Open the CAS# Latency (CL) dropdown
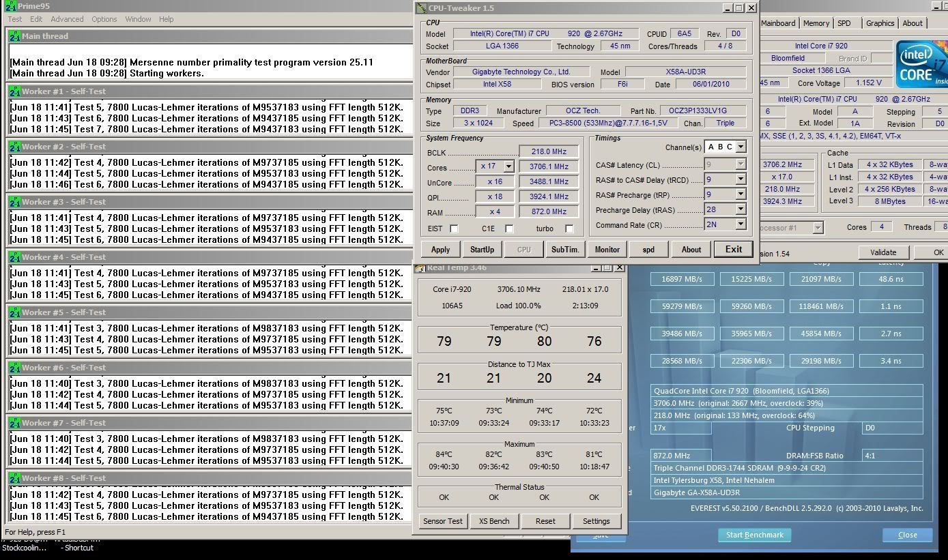Image resolution: width=948 pixels, height=560 pixels. [741, 164]
